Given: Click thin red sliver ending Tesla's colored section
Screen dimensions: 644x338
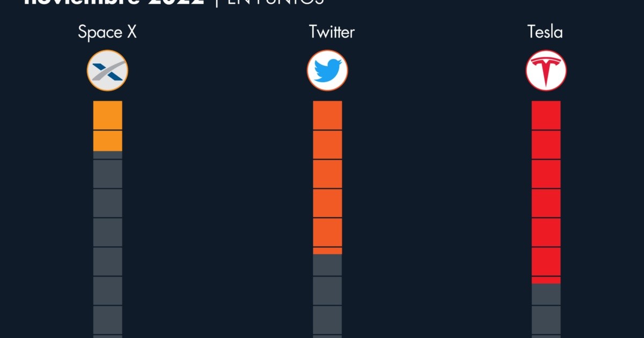Looking at the screenshot, I should 546,280.
